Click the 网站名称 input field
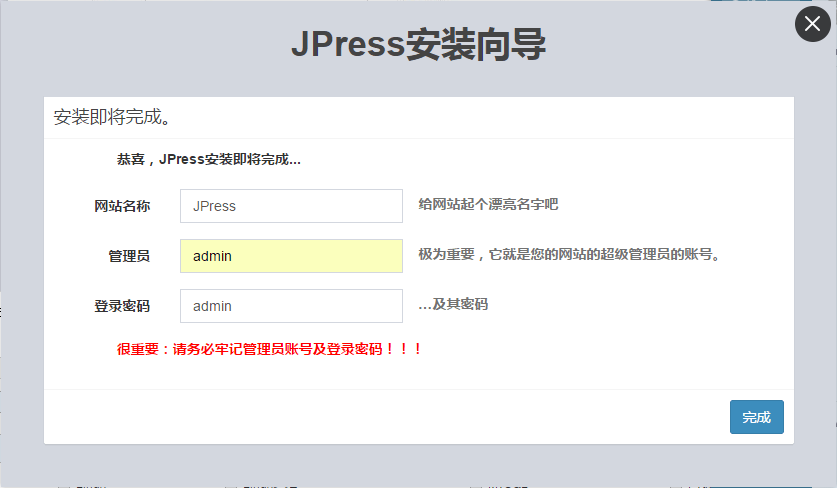Screen dimensions: 837x488 tap(291, 206)
